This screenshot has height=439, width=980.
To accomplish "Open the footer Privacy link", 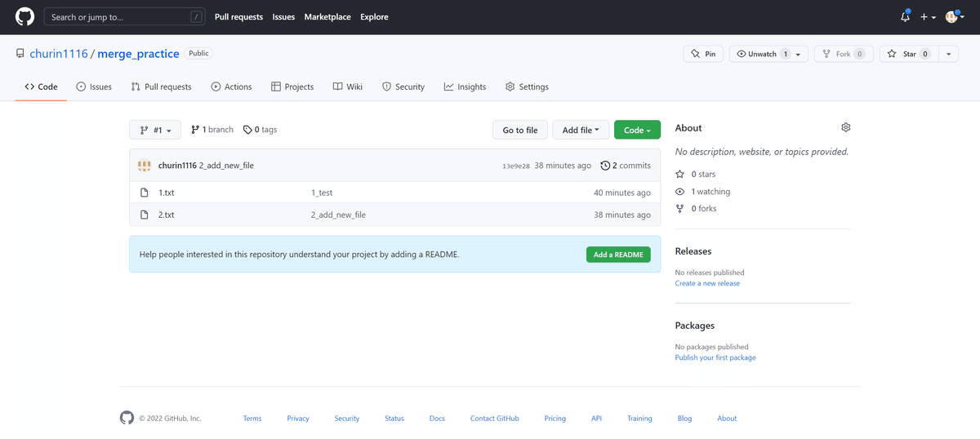I will [x=298, y=419].
